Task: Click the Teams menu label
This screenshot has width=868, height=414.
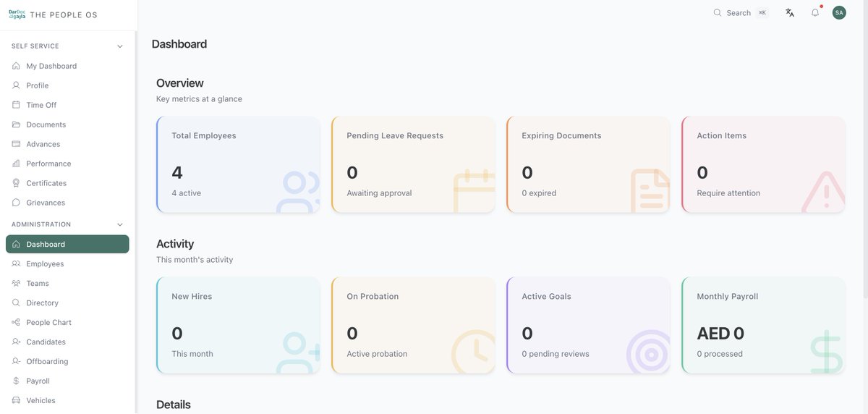Action: click(x=38, y=284)
